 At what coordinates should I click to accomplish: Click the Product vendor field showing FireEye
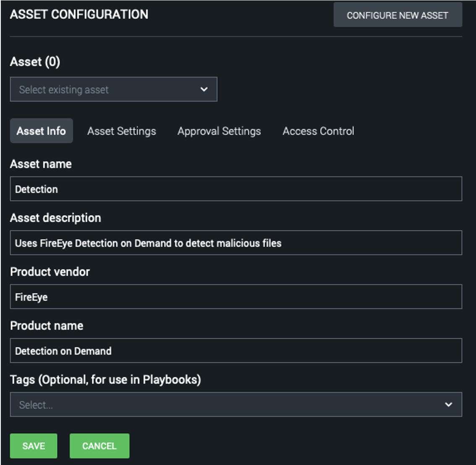pyautogui.click(x=235, y=297)
